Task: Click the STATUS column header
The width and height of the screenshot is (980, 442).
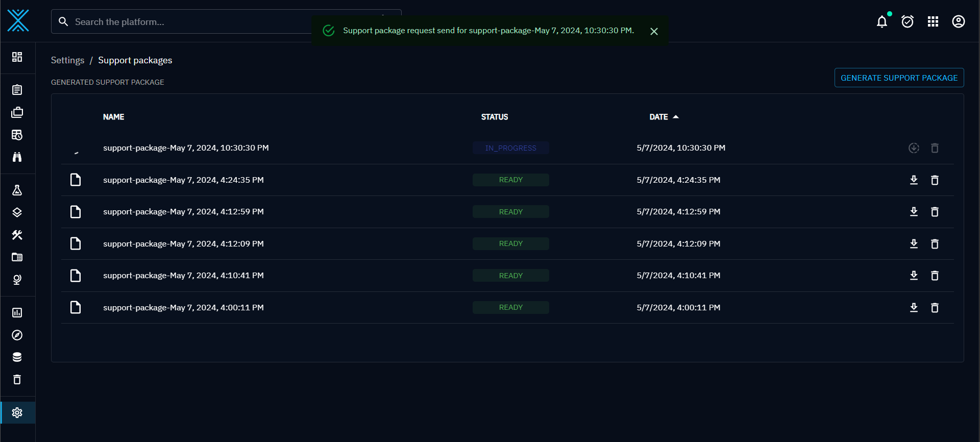Action: [x=494, y=117]
